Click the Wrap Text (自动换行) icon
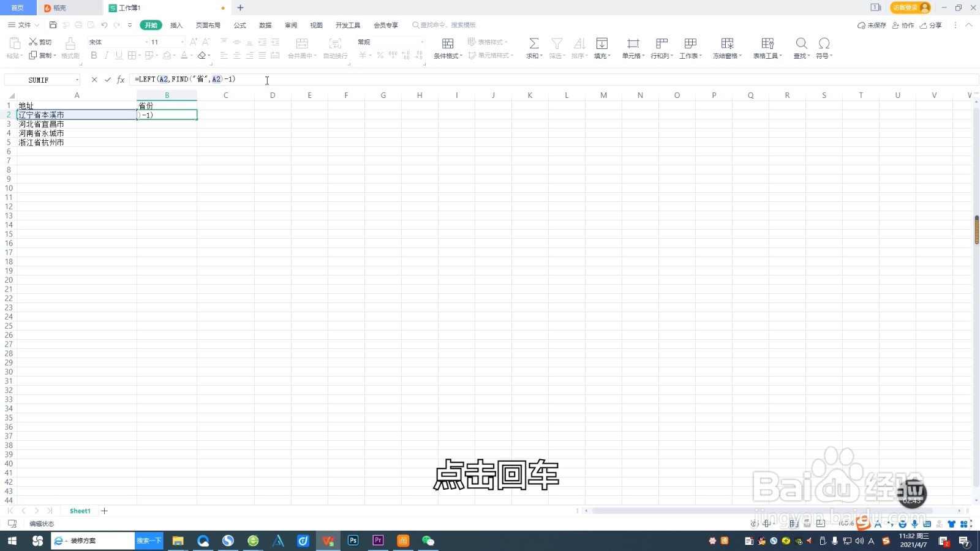The image size is (980, 551). pyautogui.click(x=335, y=43)
